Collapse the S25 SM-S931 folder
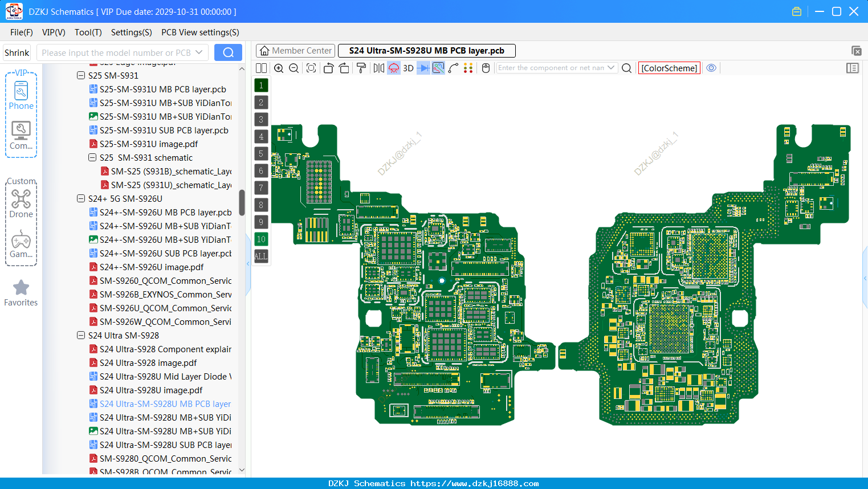868x489 pixels. pyautogui.click(x=81, y=75)
